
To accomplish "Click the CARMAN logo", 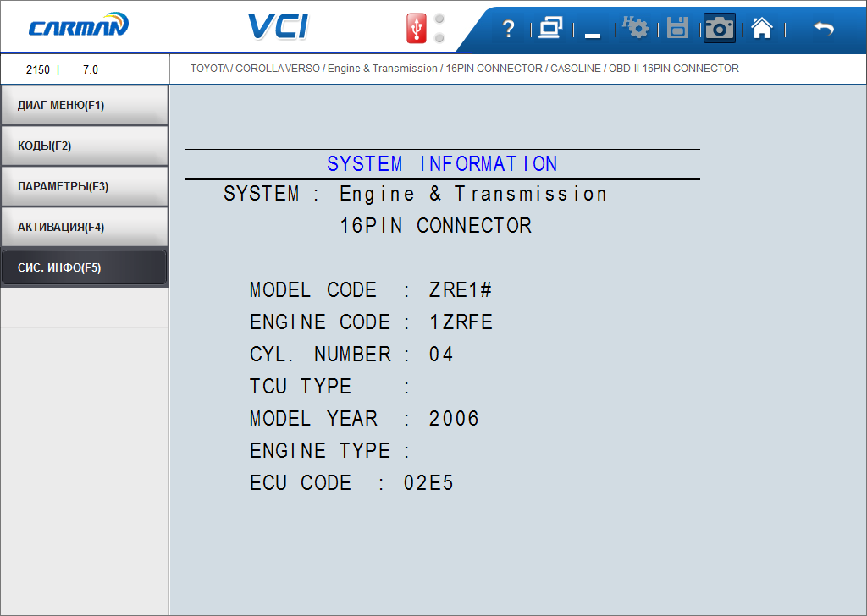I will click(x=79, y=25).
